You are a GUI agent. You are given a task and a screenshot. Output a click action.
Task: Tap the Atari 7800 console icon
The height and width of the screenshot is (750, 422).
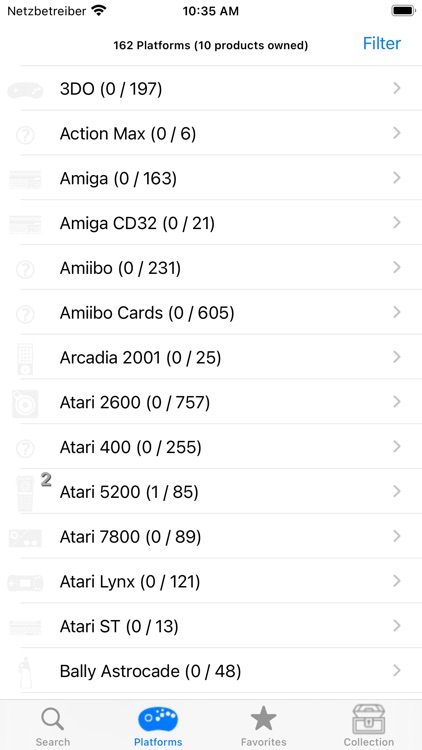(25, 538)
